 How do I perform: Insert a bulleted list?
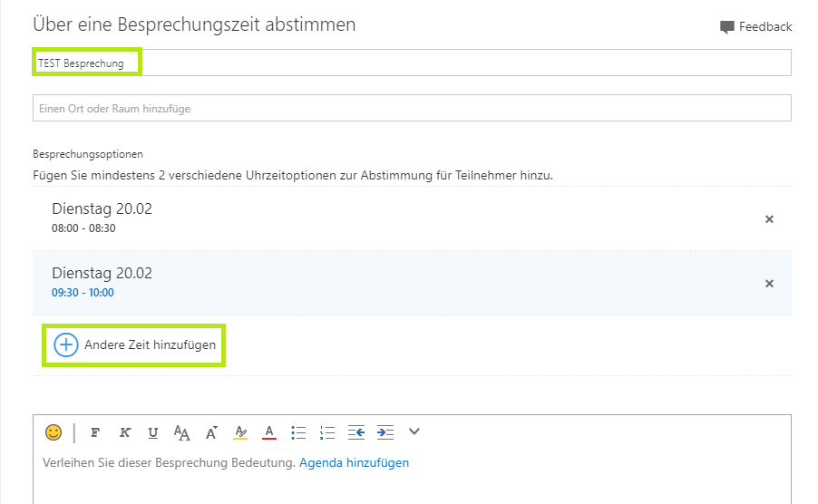point(298,432)
